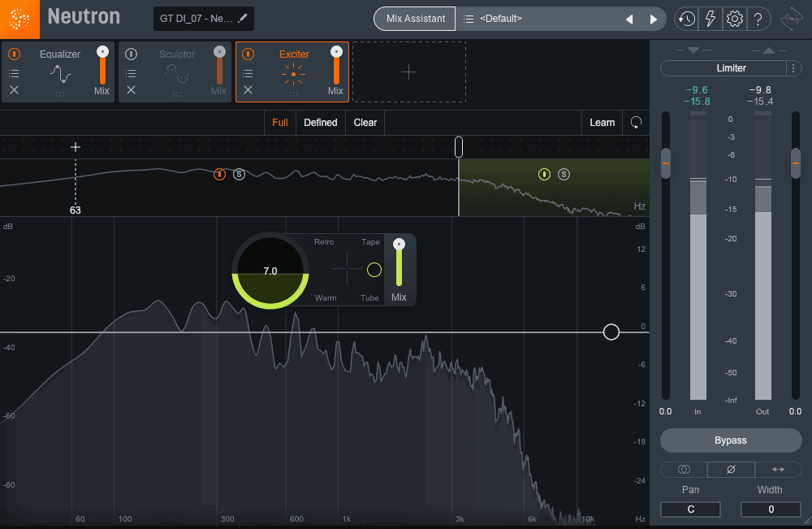The height and width of the screenshot is (529, 812).
Task: Rename the track with the pencil icon
Action: [x=242, y=18]
